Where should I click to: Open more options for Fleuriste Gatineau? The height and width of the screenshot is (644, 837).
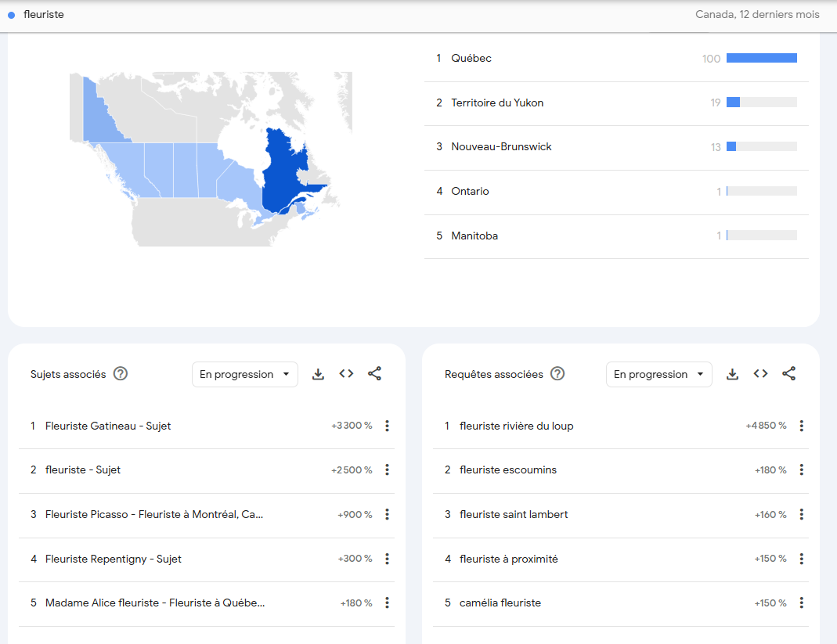(387, 426)
